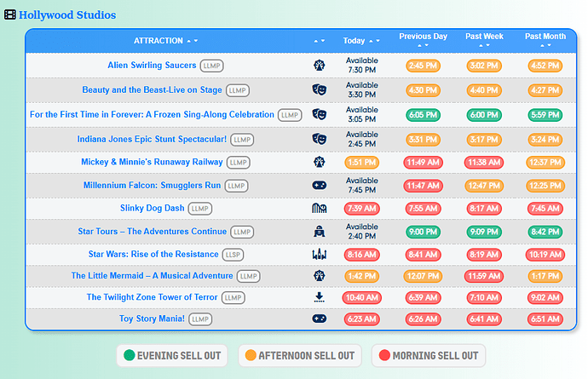Click Toy Story Mania today 6:23 AM pill

click(x=362, y=319)
